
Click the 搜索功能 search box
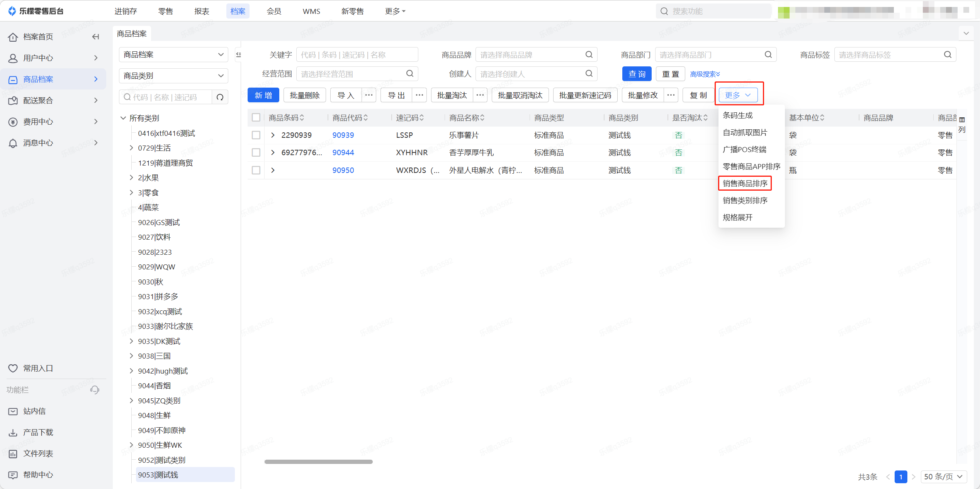(713, 11)
